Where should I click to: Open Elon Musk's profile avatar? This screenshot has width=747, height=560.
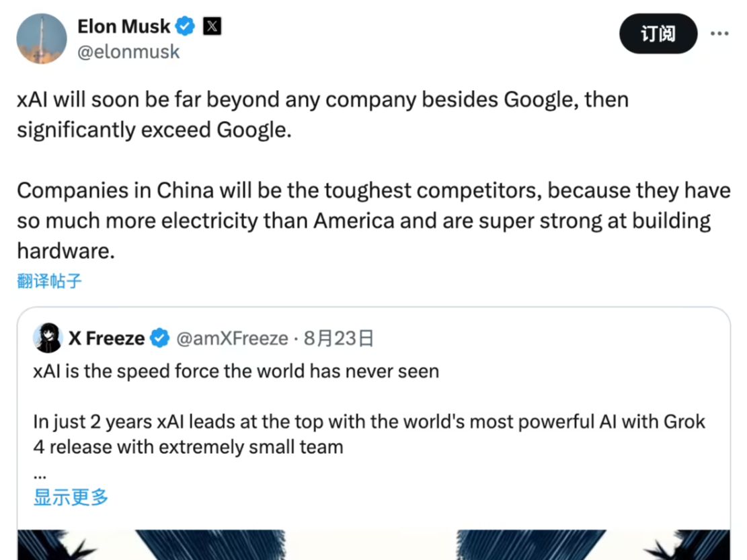41,38
